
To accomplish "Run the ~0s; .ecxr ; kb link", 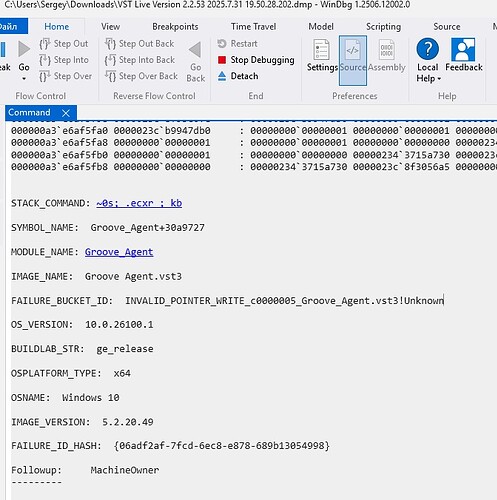I will point(139,203).
